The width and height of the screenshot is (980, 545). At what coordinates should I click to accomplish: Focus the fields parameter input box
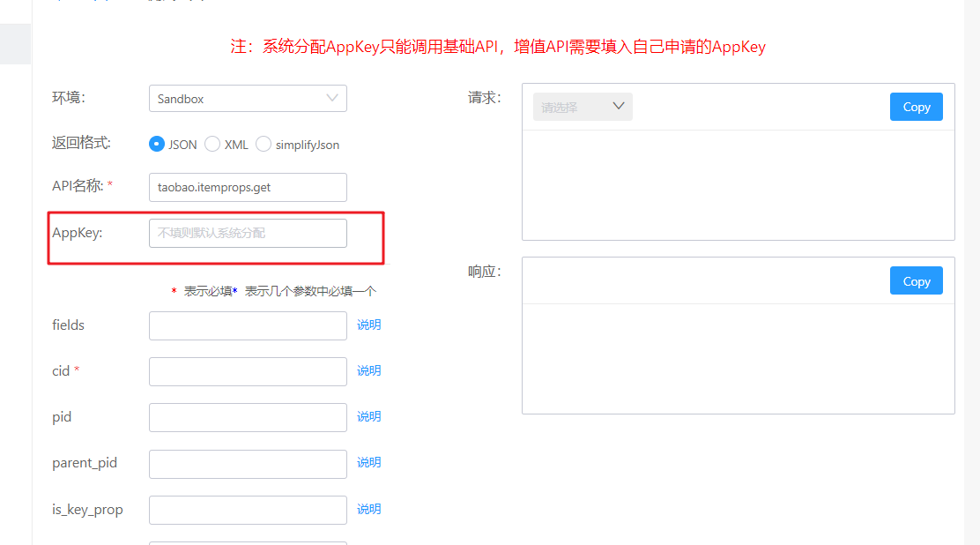pos(248,325)
